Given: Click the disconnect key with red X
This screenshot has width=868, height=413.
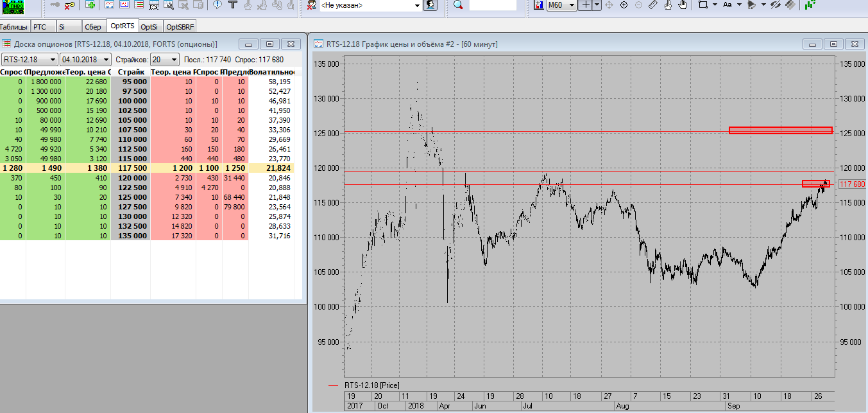Looking at the screenshot, I should (x=70, y=4).
